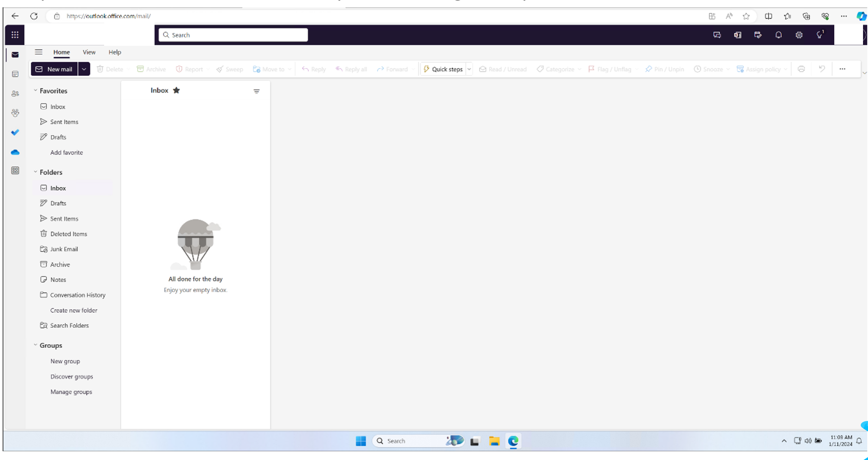Collapse the Groups section
This screenshot has width=868, height=460.
coord(35,345)
